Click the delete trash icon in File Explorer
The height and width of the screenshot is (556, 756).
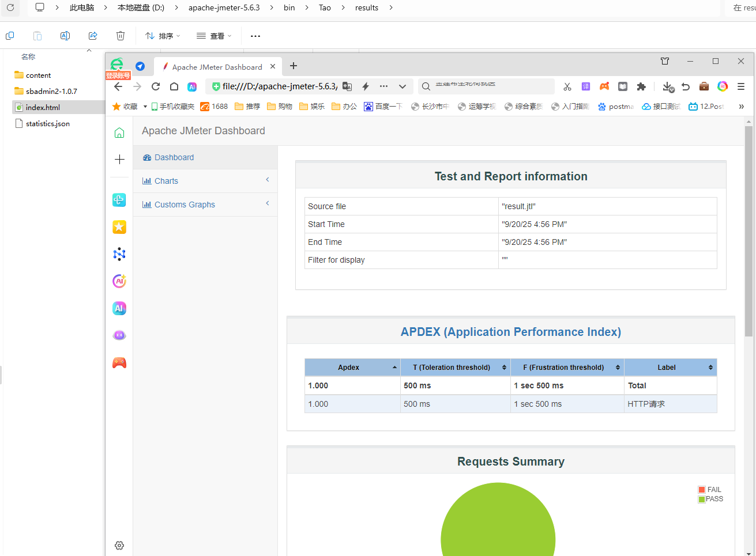point(121,36)
